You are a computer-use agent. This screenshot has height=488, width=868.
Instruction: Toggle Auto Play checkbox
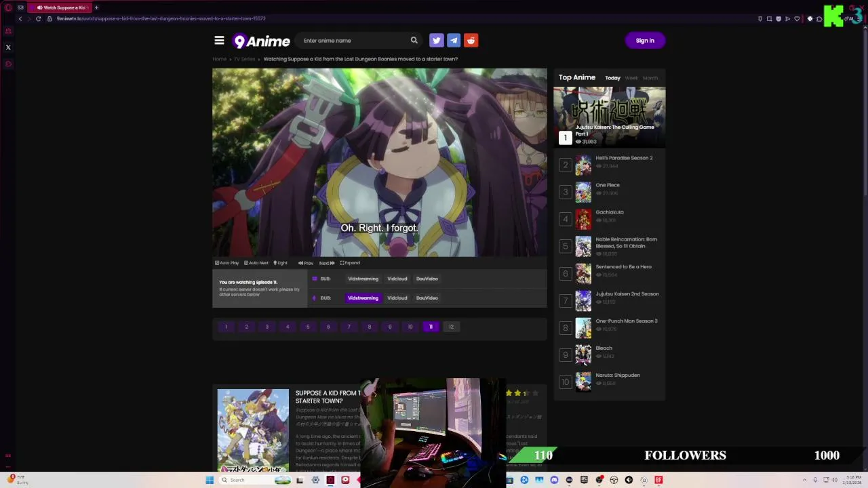click(x=227, y=263)
